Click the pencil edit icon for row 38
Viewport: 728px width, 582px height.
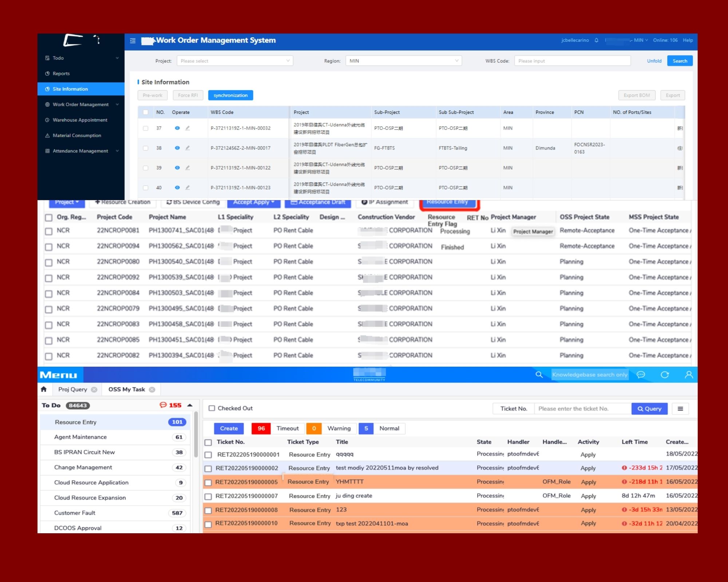(187, 148)
